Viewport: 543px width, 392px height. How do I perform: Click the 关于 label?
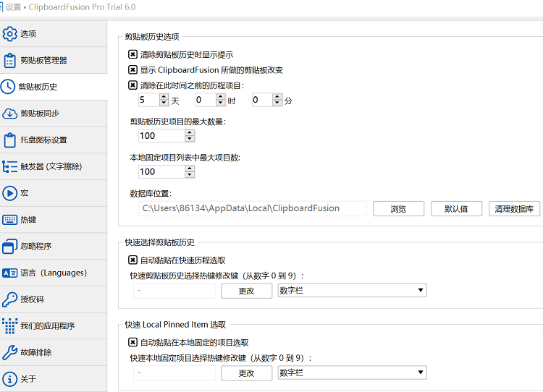tap(28, 379)
